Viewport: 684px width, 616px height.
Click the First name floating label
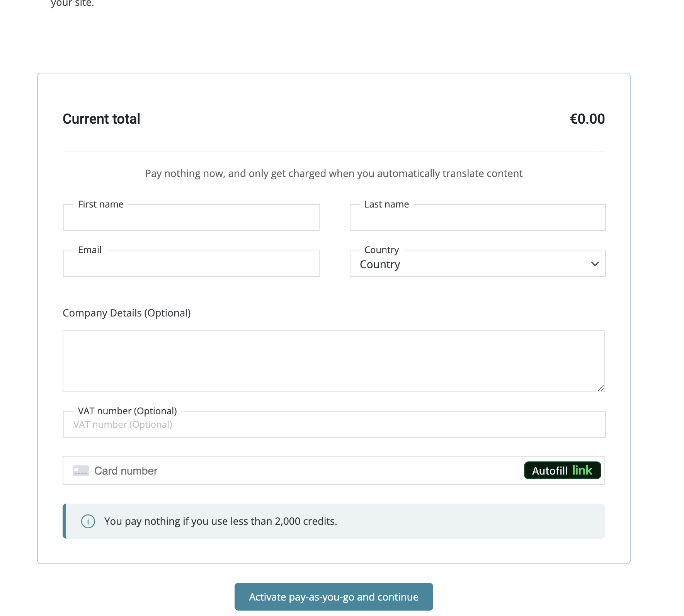pyautogui.click(x=101, y=204)
